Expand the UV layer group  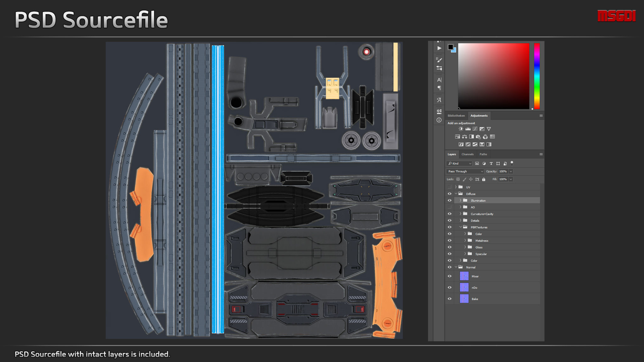(456, 187)
